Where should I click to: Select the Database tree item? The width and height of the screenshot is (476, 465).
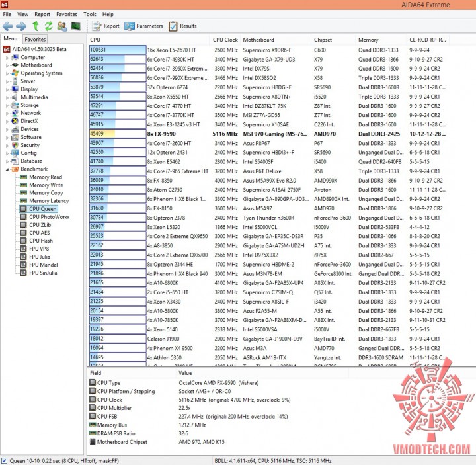tap(31, 161)
